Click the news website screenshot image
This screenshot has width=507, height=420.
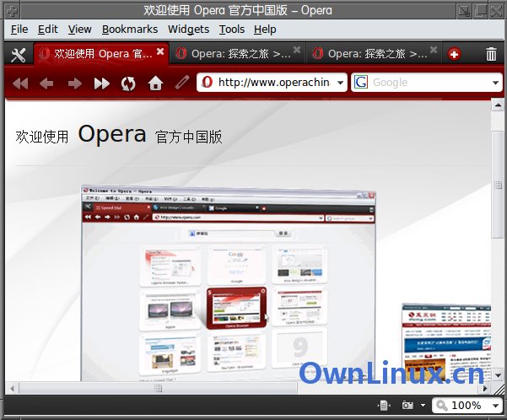click(446, 342)
